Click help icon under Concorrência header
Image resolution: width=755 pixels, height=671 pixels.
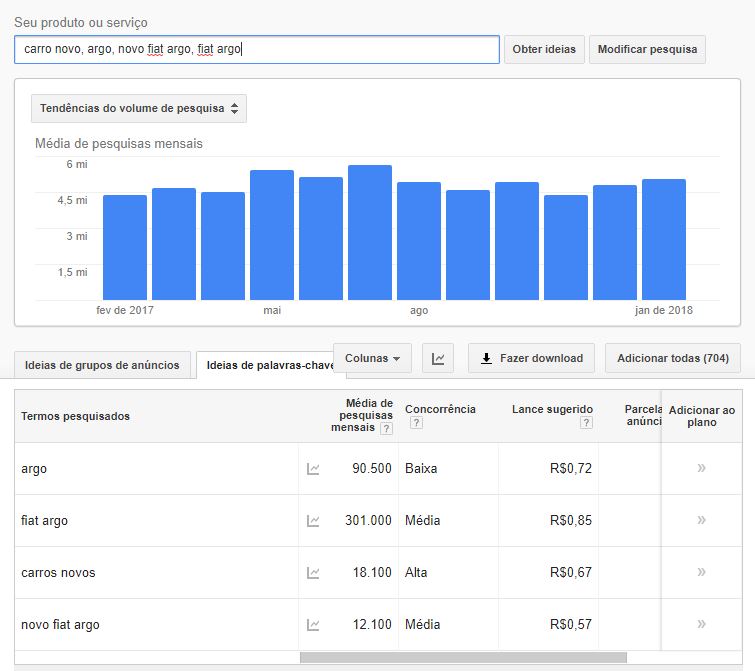416,423
